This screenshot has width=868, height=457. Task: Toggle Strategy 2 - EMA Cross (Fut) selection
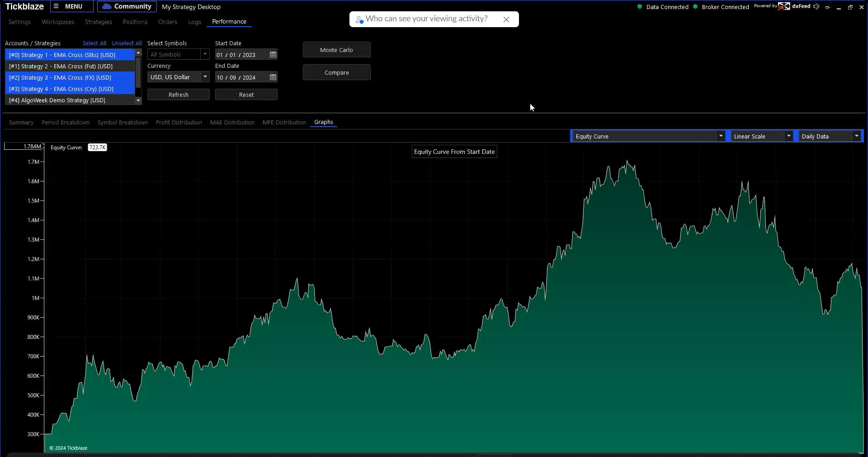pos(61,67)
